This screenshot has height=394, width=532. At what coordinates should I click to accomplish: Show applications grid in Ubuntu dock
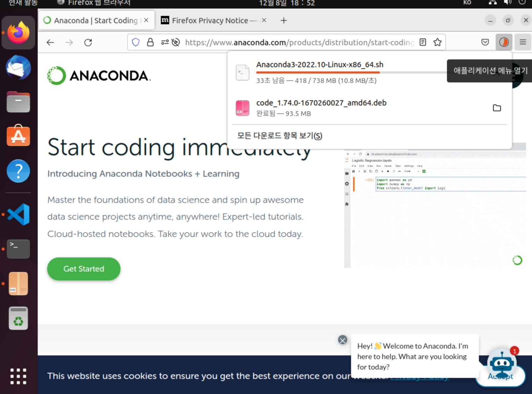[x=18, y=377]
